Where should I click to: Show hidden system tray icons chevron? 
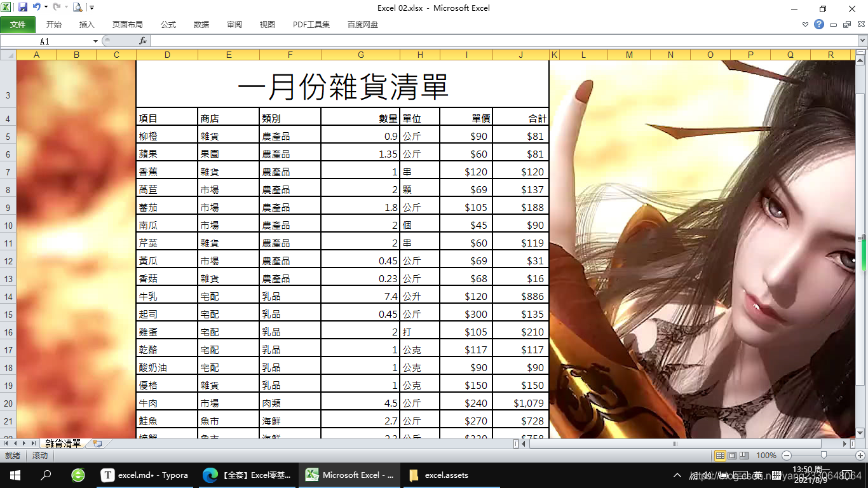click(x=677, y=475)
